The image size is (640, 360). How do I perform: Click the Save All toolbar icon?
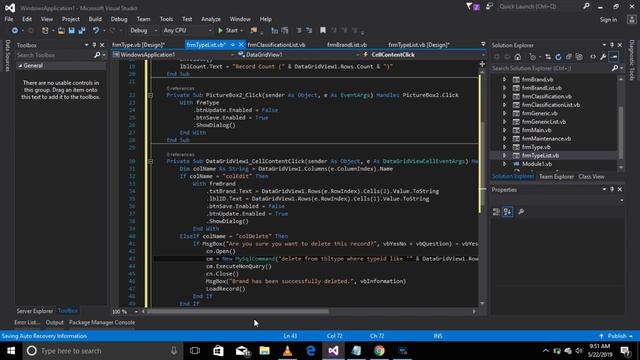[82, 31]
